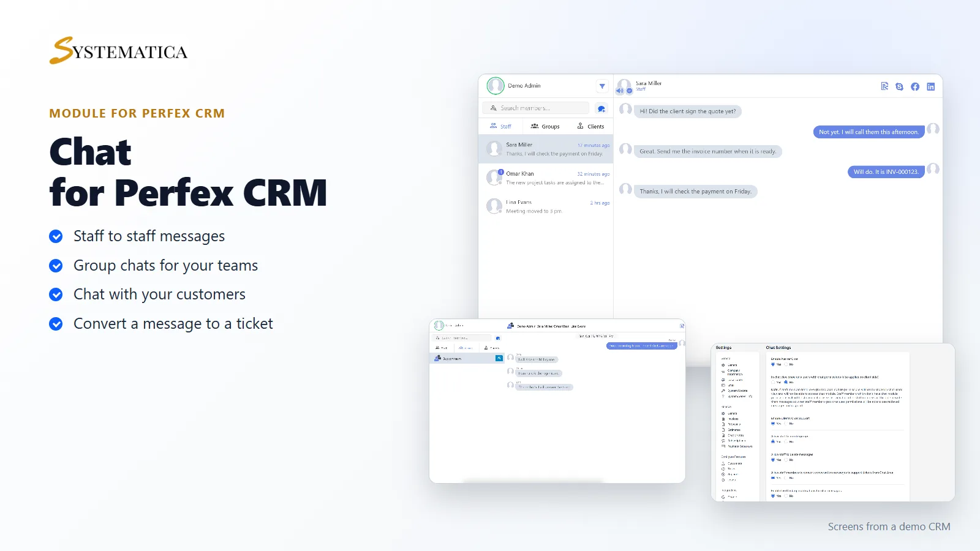The image size is (980, 551).
Task: Open Company Information in Settings sidebar
Action: click(x=734, y=372)
